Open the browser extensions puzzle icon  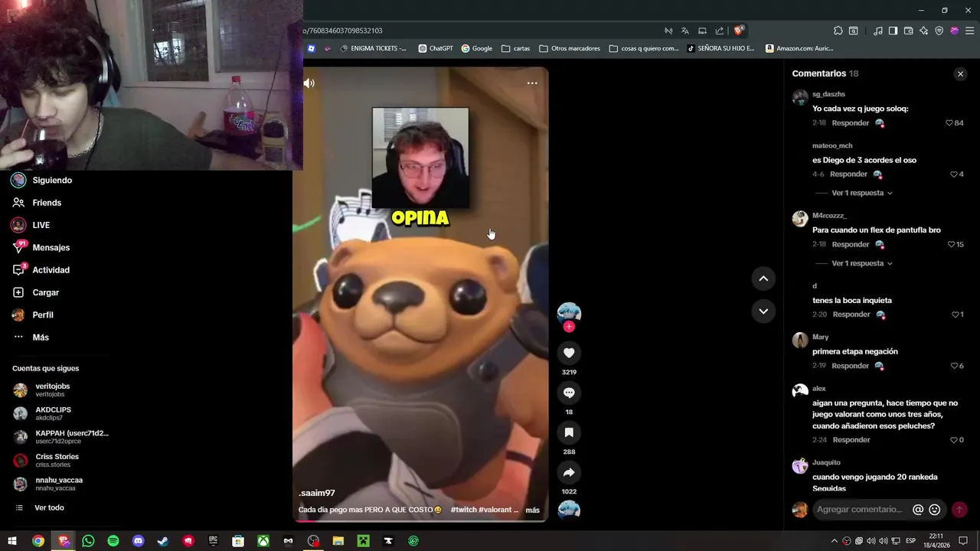838,31
